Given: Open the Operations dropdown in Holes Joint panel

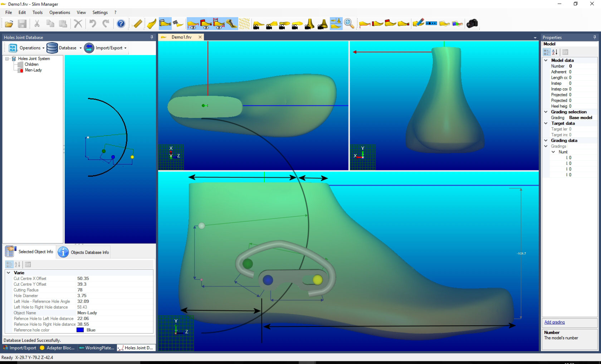Looking at the screenshot, I should pyautogui.click(x=27, y=48).
